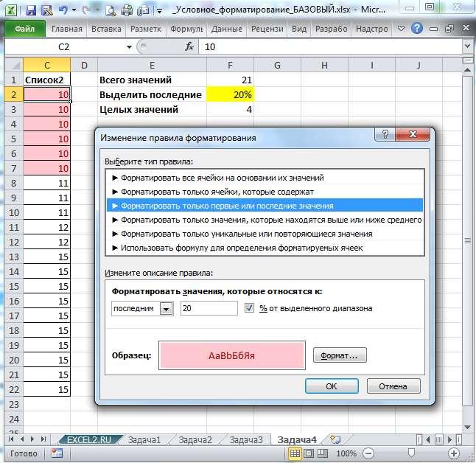Viewport: 476px width, 463px height.
Task: Switch to the Задача1 sheet tab
Action: pyautogui.click(x=144, y=439)
